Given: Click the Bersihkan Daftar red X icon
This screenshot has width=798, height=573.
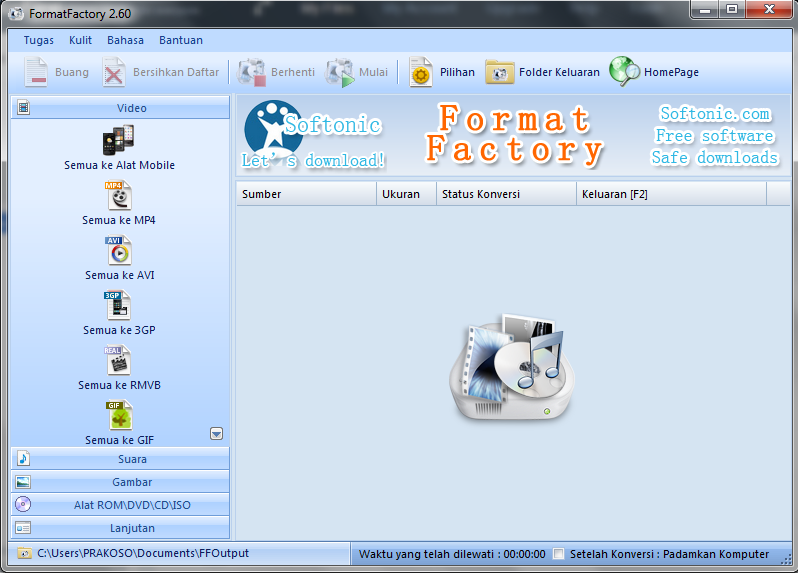Looking at the screenshot, I should (x=114, y=72).
